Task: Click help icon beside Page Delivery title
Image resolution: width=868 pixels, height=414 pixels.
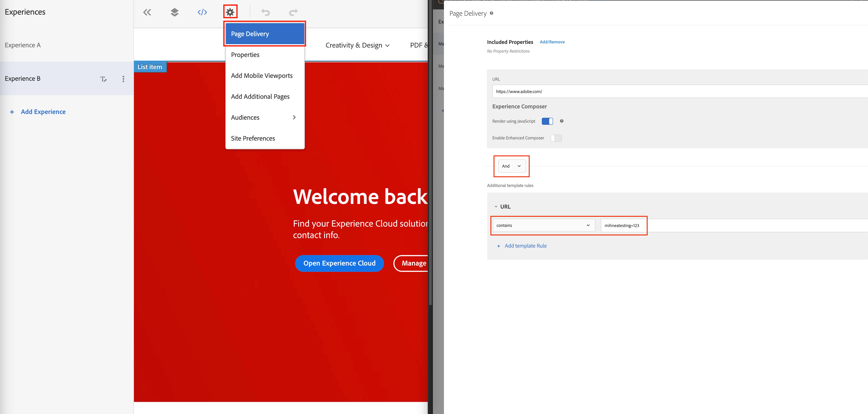Action: pyautogui.click(x=491, y=13)
